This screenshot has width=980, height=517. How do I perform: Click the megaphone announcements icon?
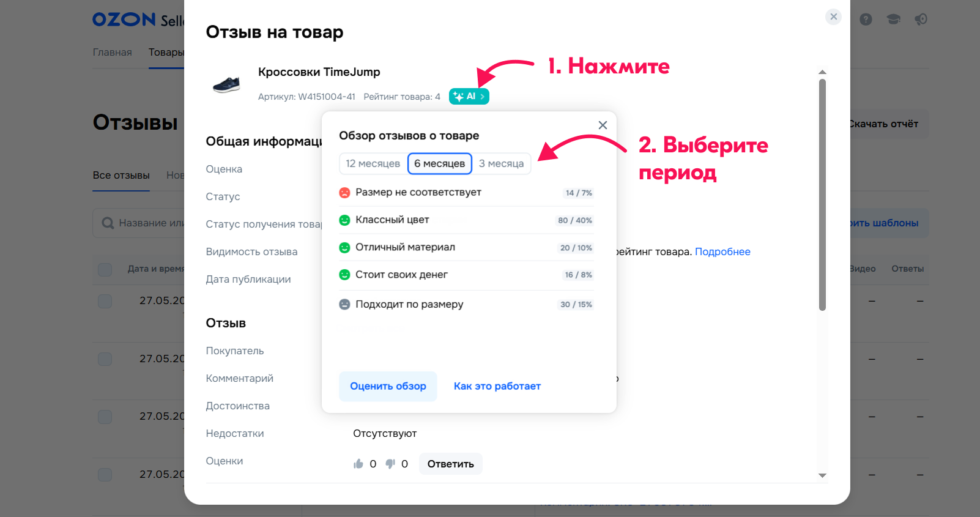(x=921, y=20)
